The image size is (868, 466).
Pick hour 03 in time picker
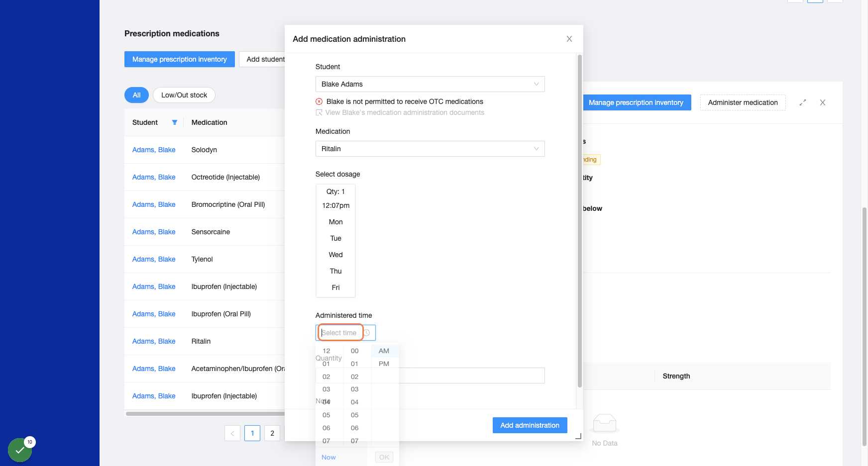click(326, 389)
